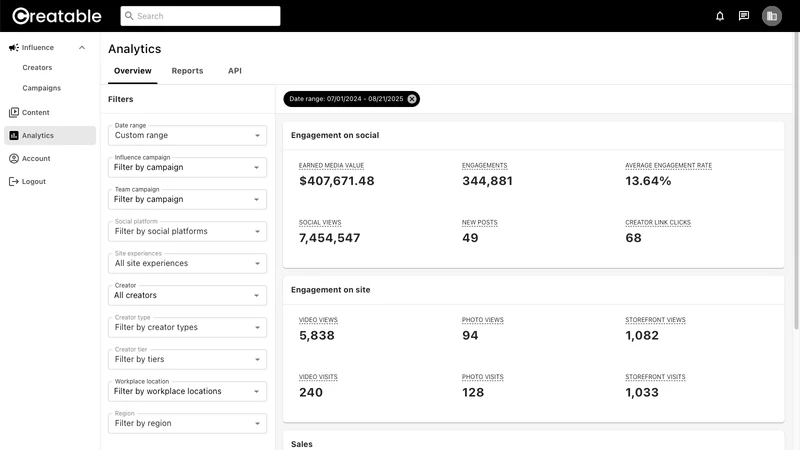Screen dimensions: 800x450
Task: Switch to the Reports tab
Action: (x=187, y=71)
